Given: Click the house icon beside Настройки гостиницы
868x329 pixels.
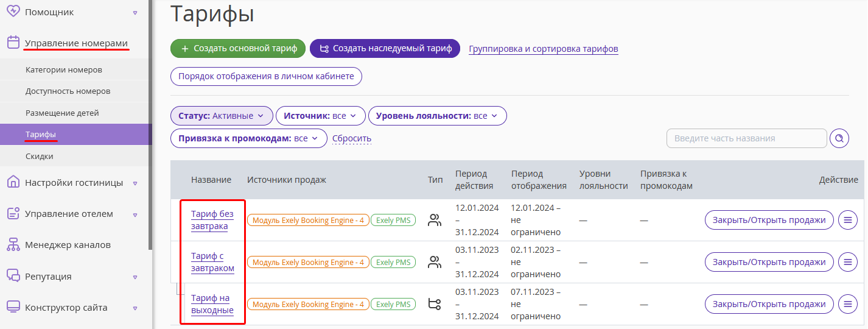Looking at the screenshot, I should pos(13,182).
